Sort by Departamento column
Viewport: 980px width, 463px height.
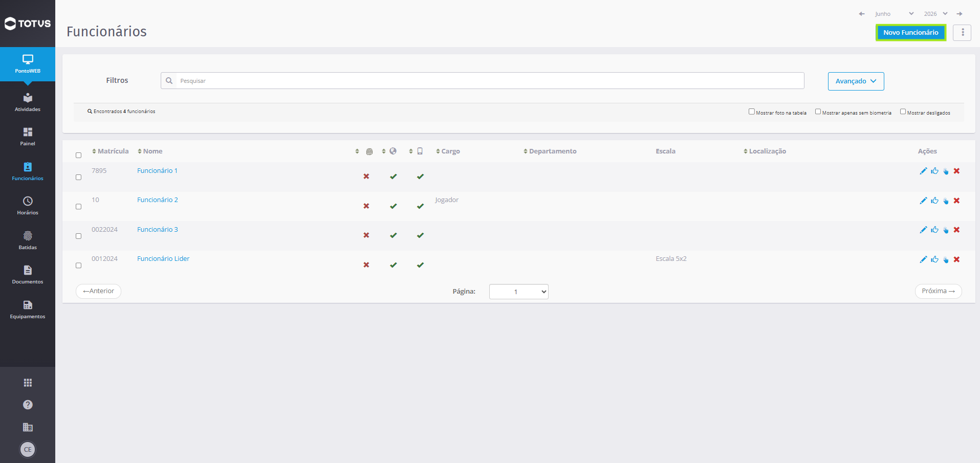pyautogui.click(x=550, y=151)
